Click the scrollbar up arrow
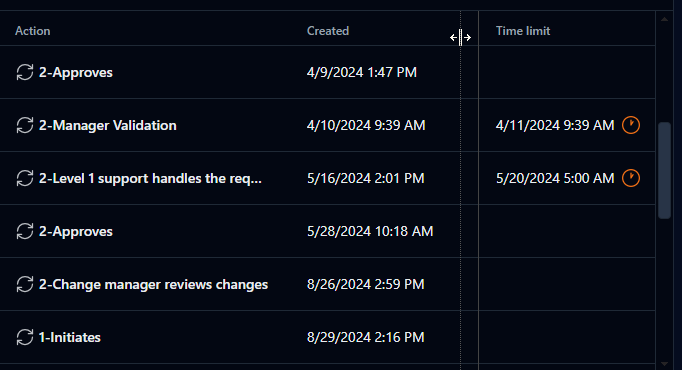682x370 pixels. [x=664, y=19]
